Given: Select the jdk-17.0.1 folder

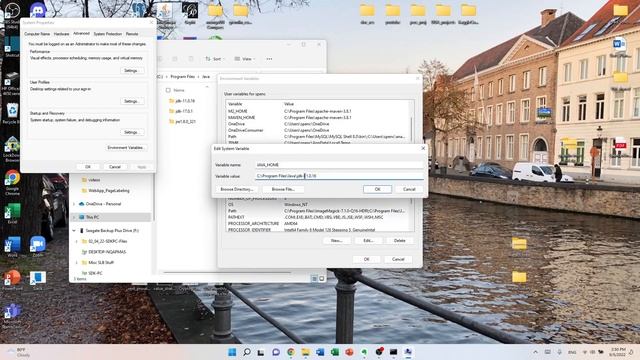Looking at the screenshot, I should (x=181, y=111).
